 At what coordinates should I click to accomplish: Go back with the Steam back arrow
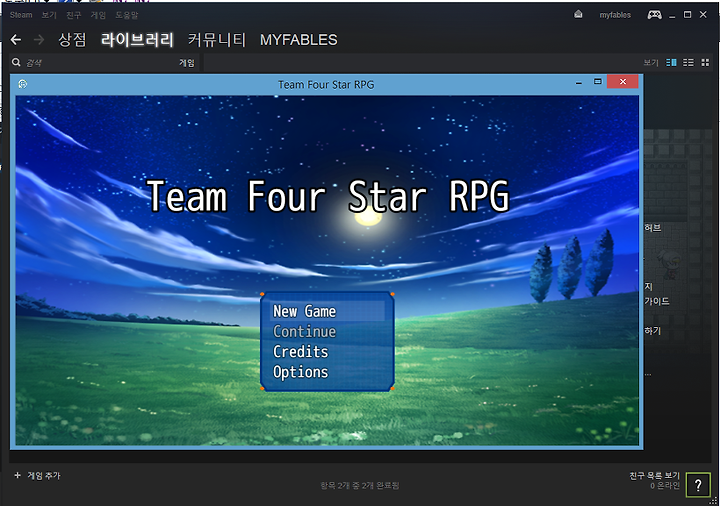click(x=16, y=40)
